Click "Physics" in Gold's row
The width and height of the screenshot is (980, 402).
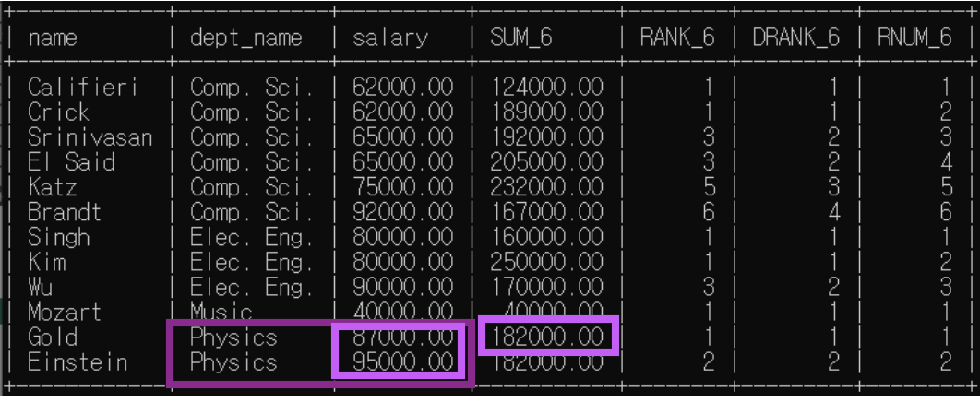tap(233, 337)
